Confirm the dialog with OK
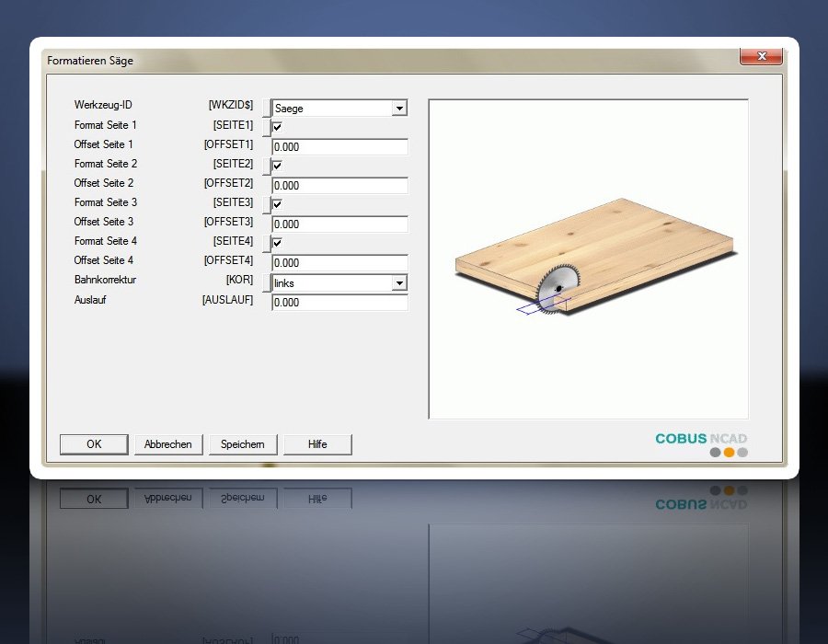This screenshot has width=828, height=644. click(x=94, y=444)
